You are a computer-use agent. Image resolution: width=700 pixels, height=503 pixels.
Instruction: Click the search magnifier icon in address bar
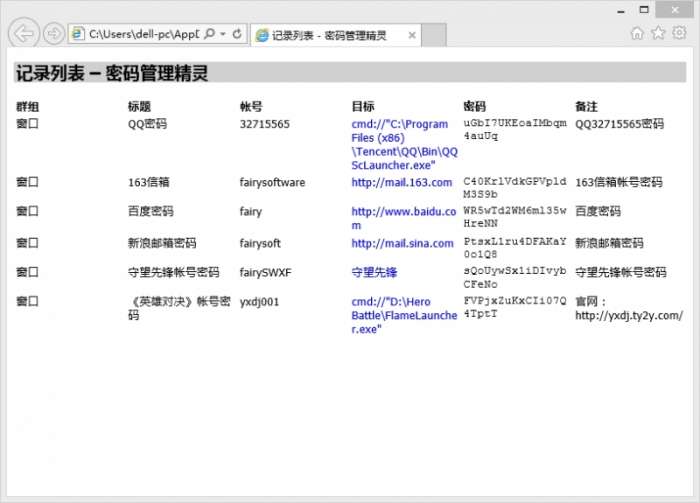point(209,34)
